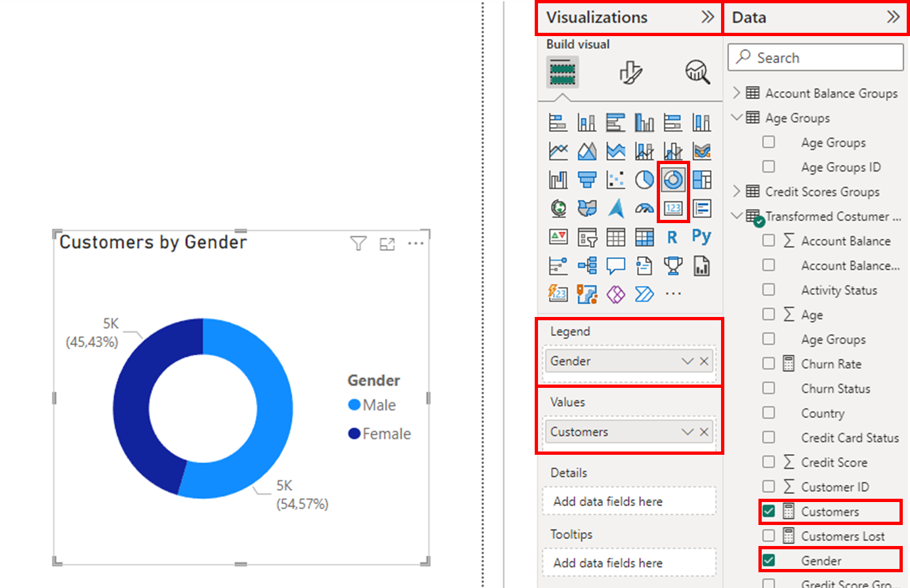Open the Gender dropdown in the Legend well
Screen dimensions: 910x588
[x=687, y=361]
